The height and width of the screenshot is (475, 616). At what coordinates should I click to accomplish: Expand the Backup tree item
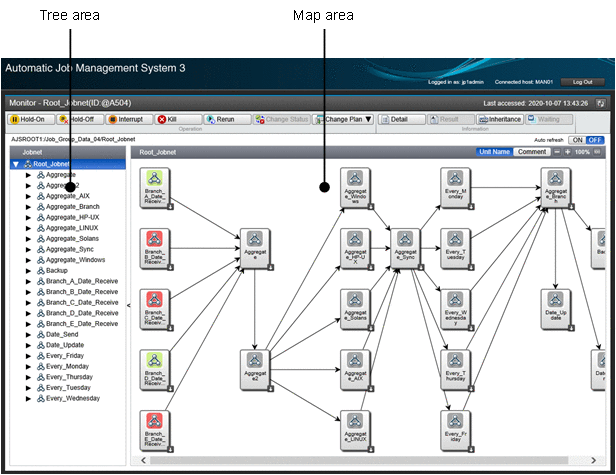(28, 270)
